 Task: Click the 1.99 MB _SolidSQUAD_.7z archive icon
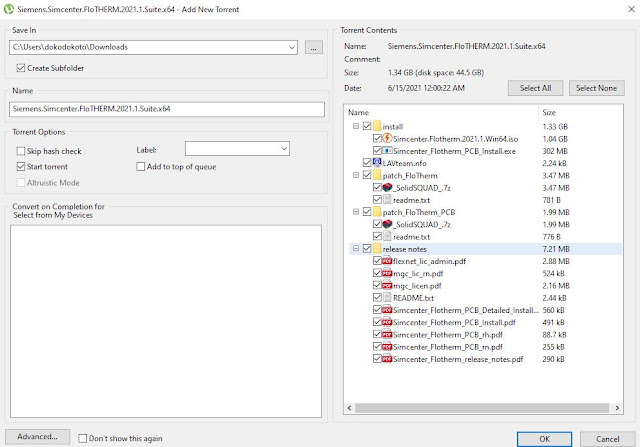click(387, 224)
